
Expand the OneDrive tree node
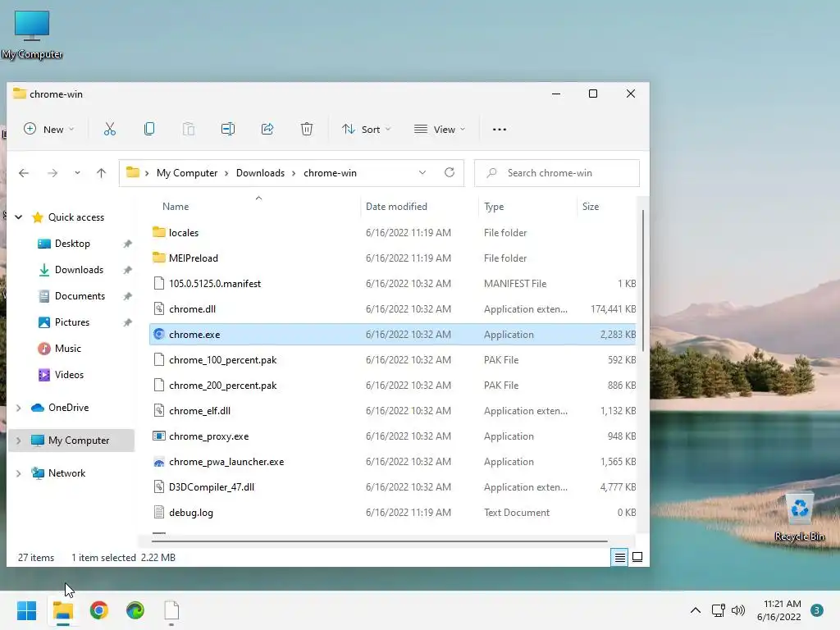pos(19,408)
